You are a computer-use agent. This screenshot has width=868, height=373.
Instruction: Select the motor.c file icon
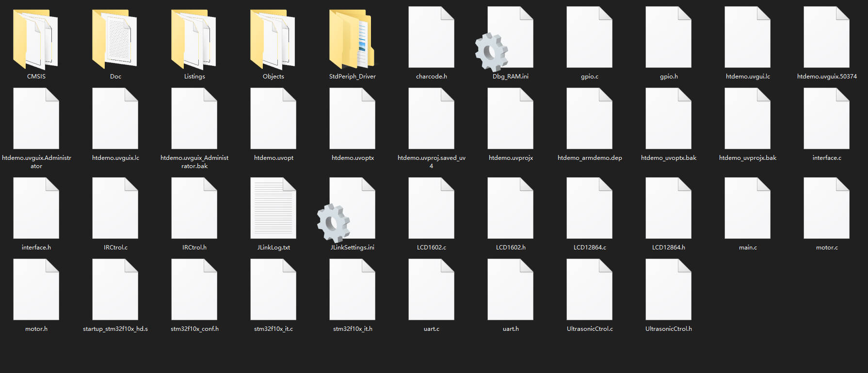826,208
